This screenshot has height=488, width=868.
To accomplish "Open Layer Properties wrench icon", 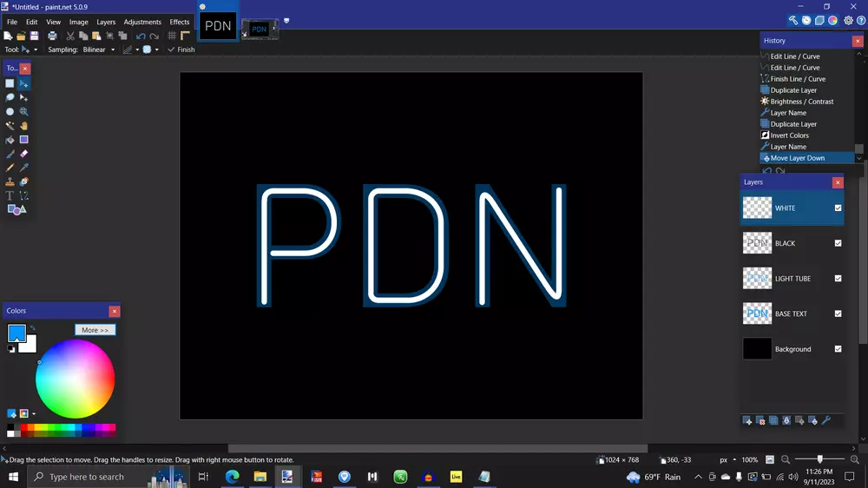I will (x=826, y=421).
